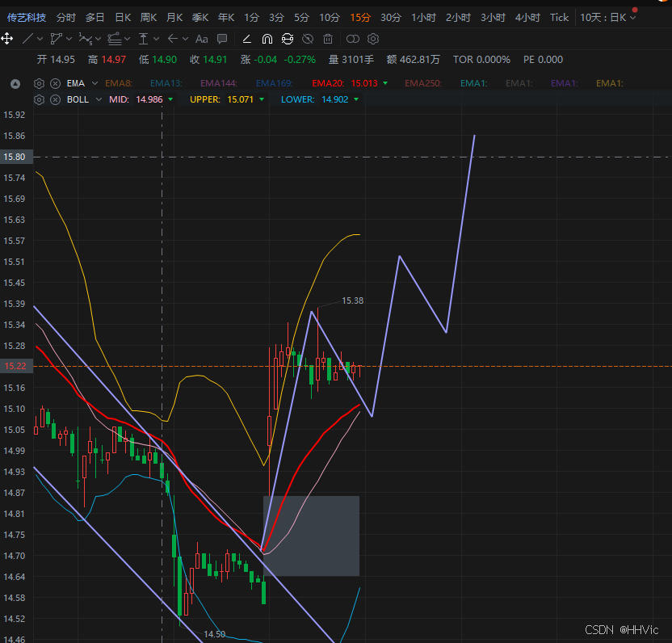Switch to 分时 chart tab
Image resolution: width=672 pixels, height=643 pixels.
(x=66, y=18)
